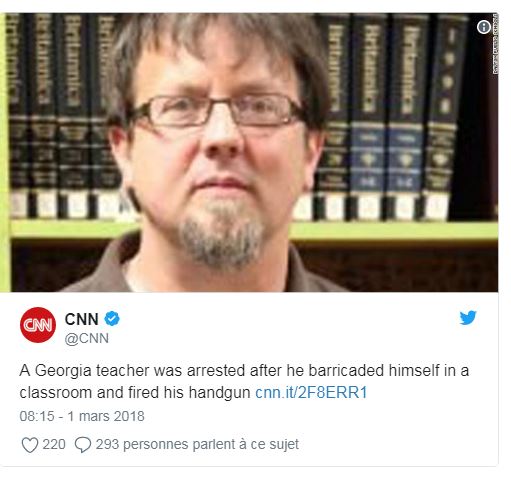Open the @CNN handle profile
The height and width of the screenshot is (484, 511).
87,338
